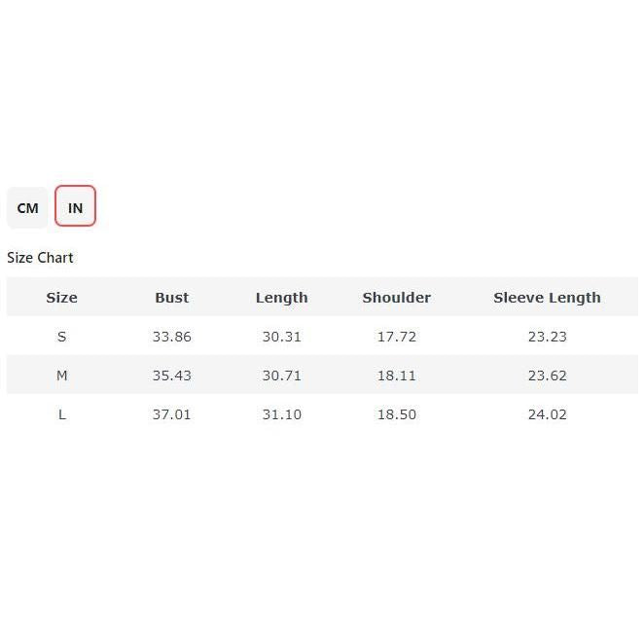Viewport: 644px width, 644px height.
Task: Click the Length column header
Action: (281, 298)
